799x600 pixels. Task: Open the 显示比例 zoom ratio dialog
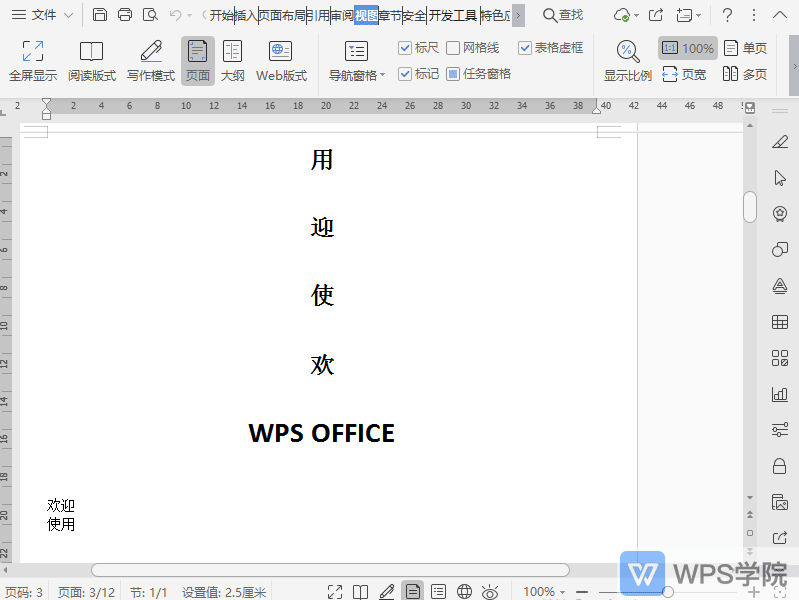(628, 61)
